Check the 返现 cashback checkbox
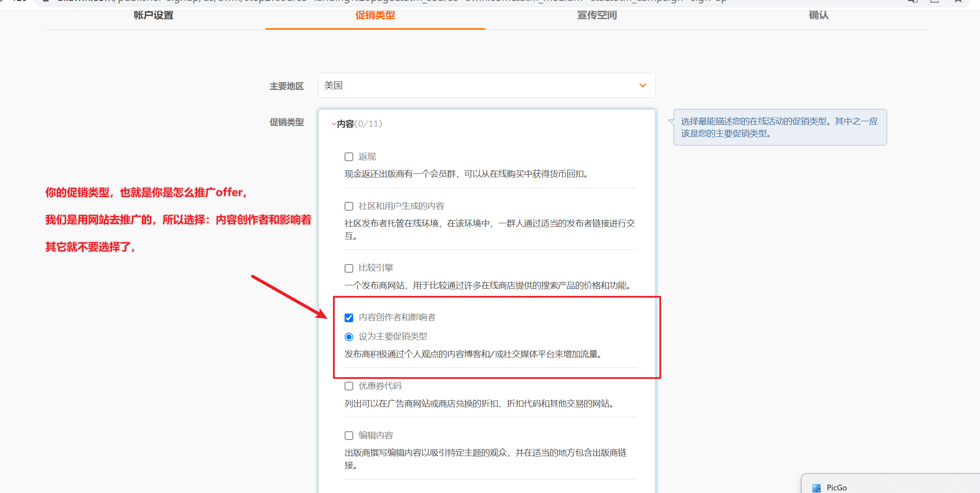980x493 pixels. 349,157
